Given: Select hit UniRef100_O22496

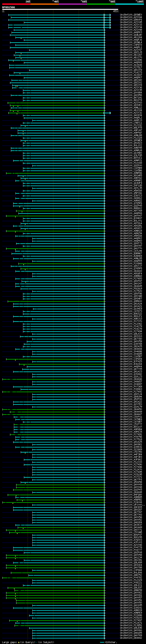Looking at the screenshot, I should (x=131, y=60).
